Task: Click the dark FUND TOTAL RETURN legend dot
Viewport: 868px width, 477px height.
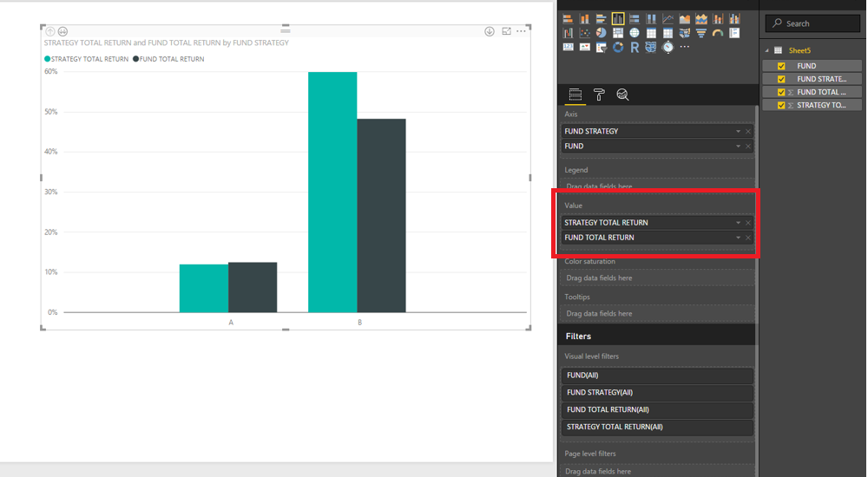Action: (x=135, y=59)
